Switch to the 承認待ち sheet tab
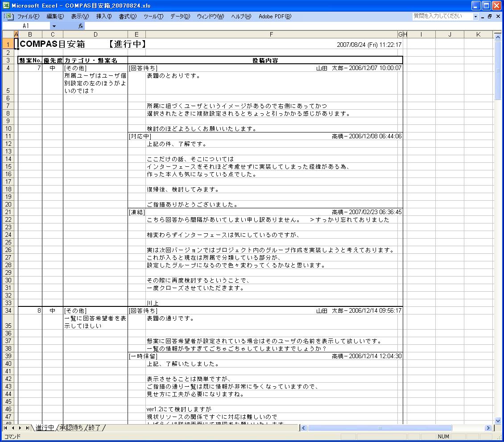The width and height of the screenshot is (504, 442). [x=71, y=428]
